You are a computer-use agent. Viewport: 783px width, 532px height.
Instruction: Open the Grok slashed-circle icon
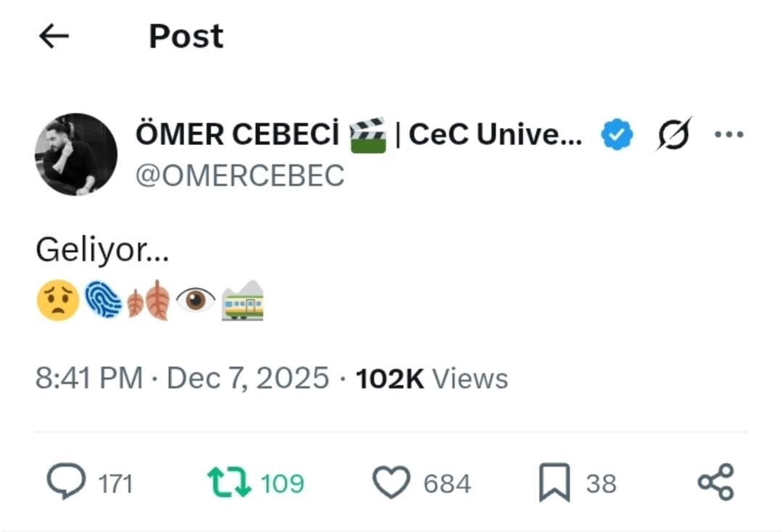click(x=674, y=134)
